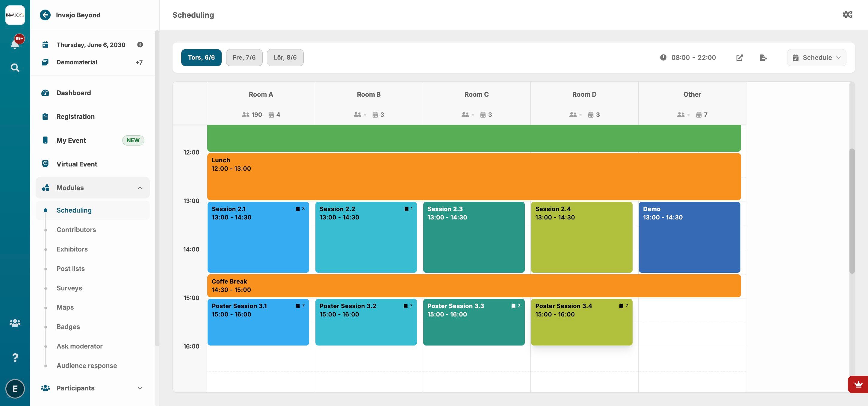This screenshot has width=868, height=406.
Task: Click the schedule vertical scrollbar
Action: (x=852, y=210)
